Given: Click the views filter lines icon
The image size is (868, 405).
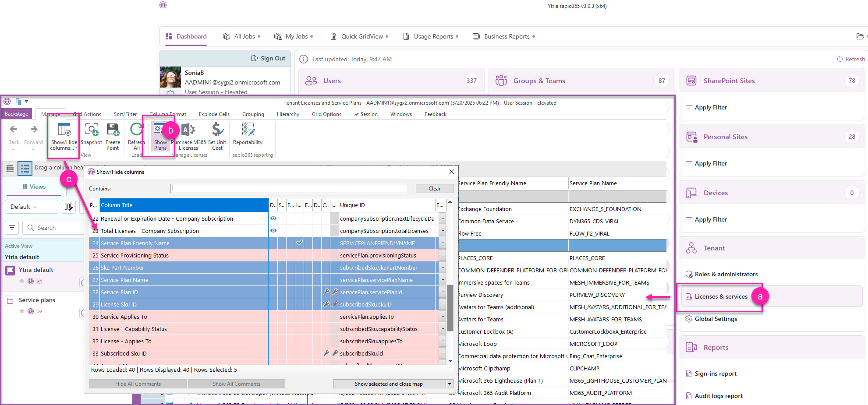Looking at the screenshot, I should 12,228.
